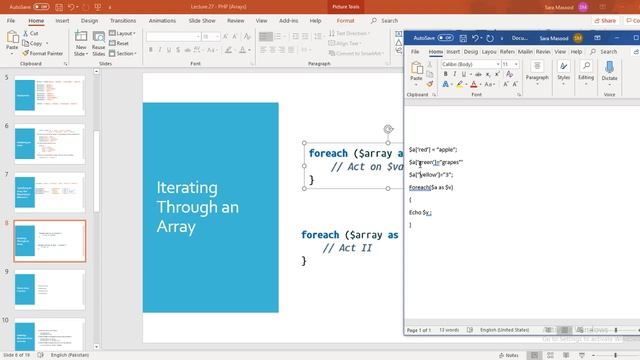
Task: Open Word Calibri (Body) font dropdown
Action: pyautogui.click(x=471, y=64)
